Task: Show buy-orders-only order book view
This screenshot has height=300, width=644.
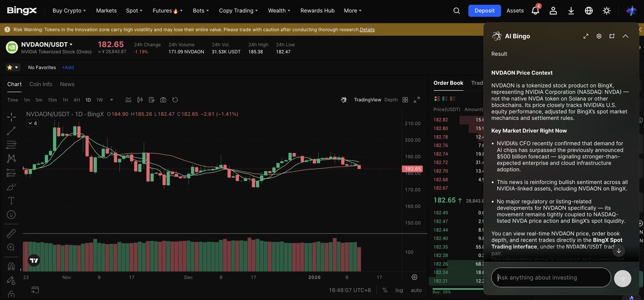Action: (x=445, y=99)
